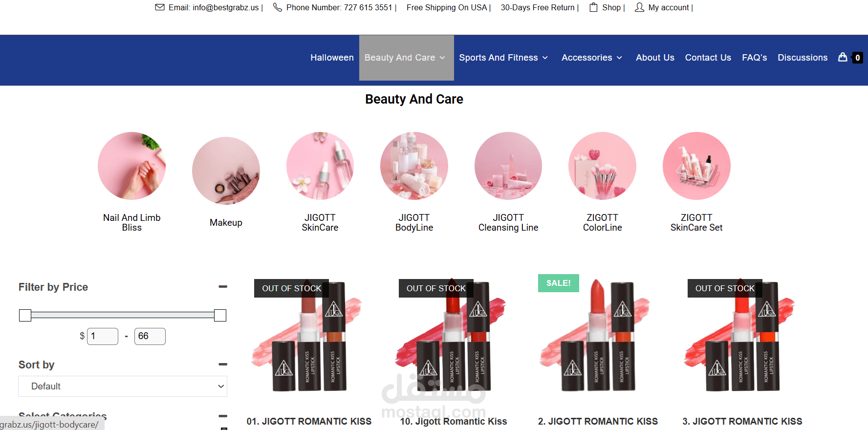
Task: Click the maximum price input showing 66
Action: pos(150,336)
